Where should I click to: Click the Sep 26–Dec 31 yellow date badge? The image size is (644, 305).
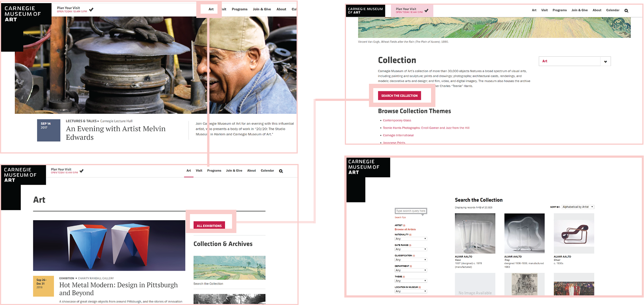click(44, 286)
